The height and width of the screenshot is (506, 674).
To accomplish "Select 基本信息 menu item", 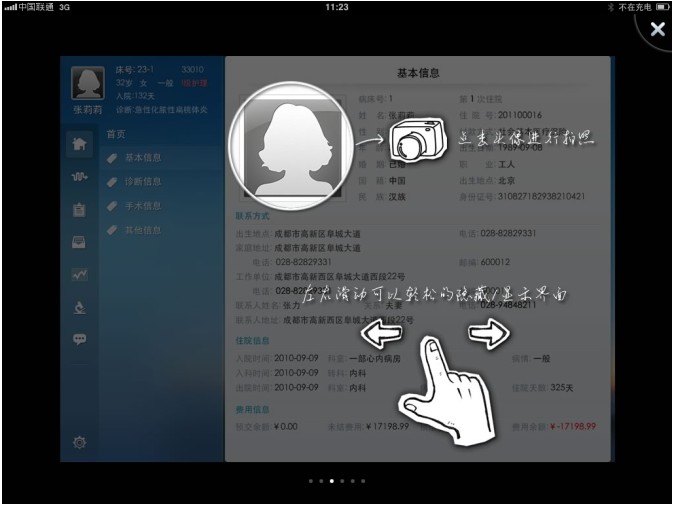I will 142,158.
